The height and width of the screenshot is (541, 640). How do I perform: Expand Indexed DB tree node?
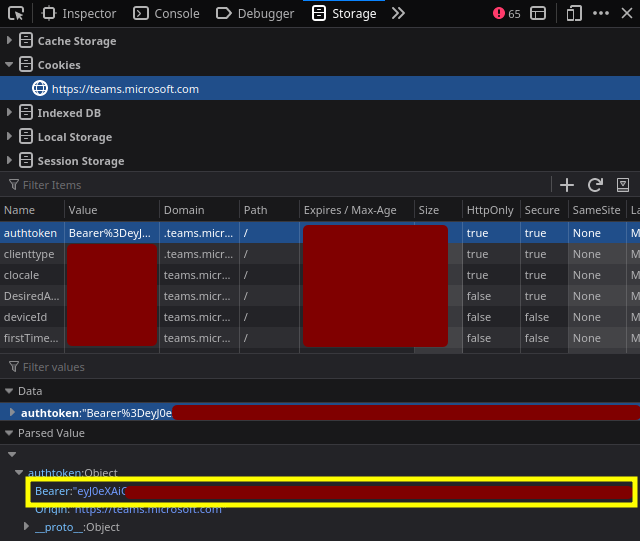tap(9, 113)
